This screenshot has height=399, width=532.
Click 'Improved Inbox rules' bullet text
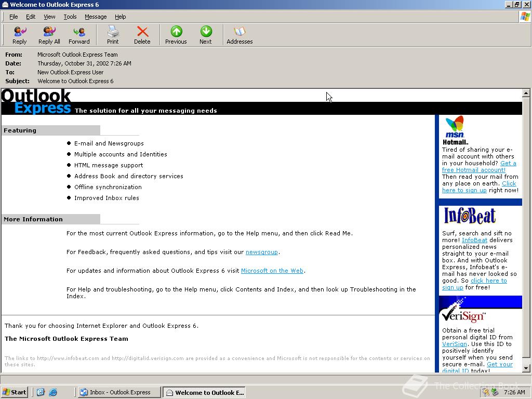coord(107,198)
